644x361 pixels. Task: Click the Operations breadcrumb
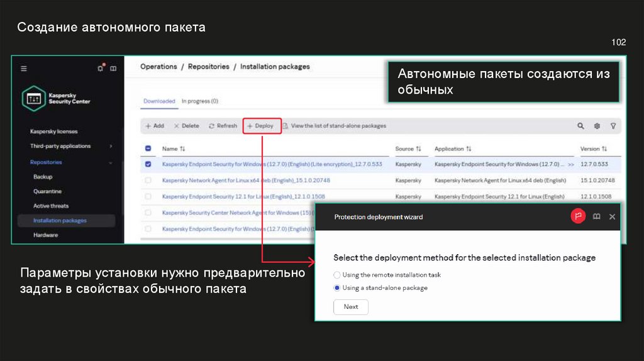[158, 67]
